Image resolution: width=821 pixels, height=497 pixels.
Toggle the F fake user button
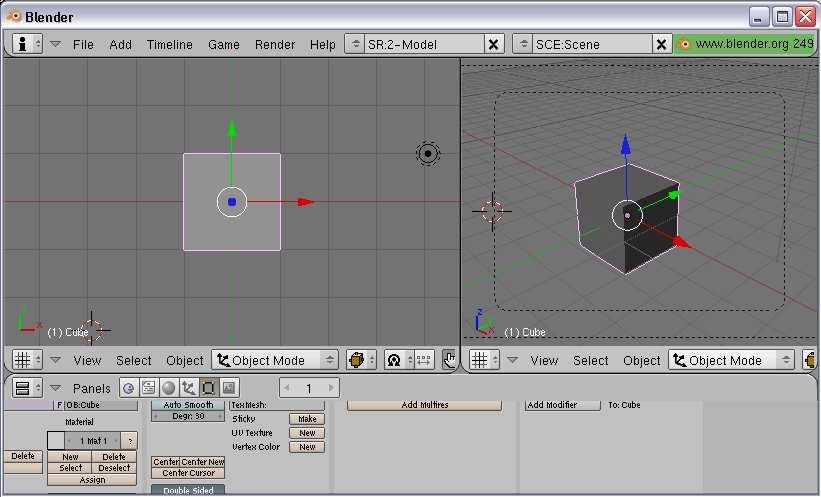click(x=59, y=405)
